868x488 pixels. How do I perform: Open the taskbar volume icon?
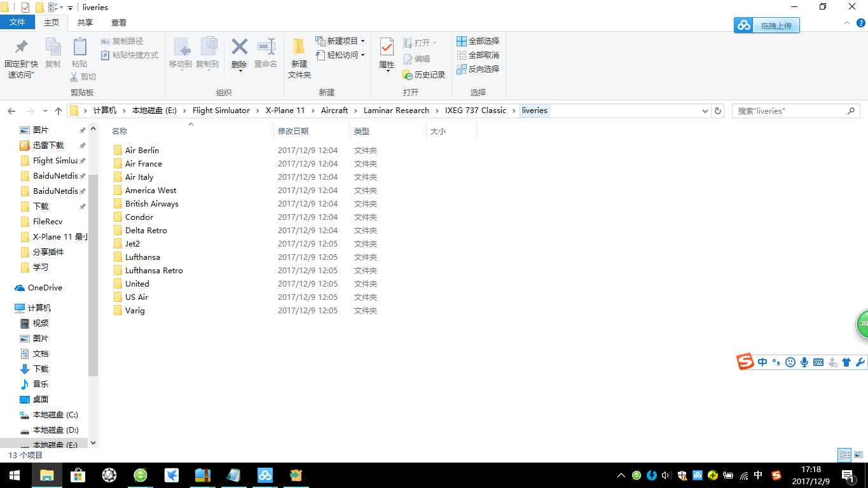666,475
